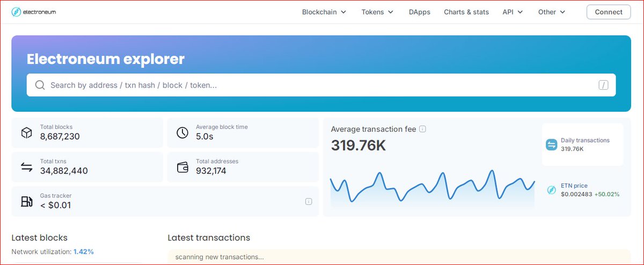Click the Gas tracker < $0.01 value

tap(55, 205)
